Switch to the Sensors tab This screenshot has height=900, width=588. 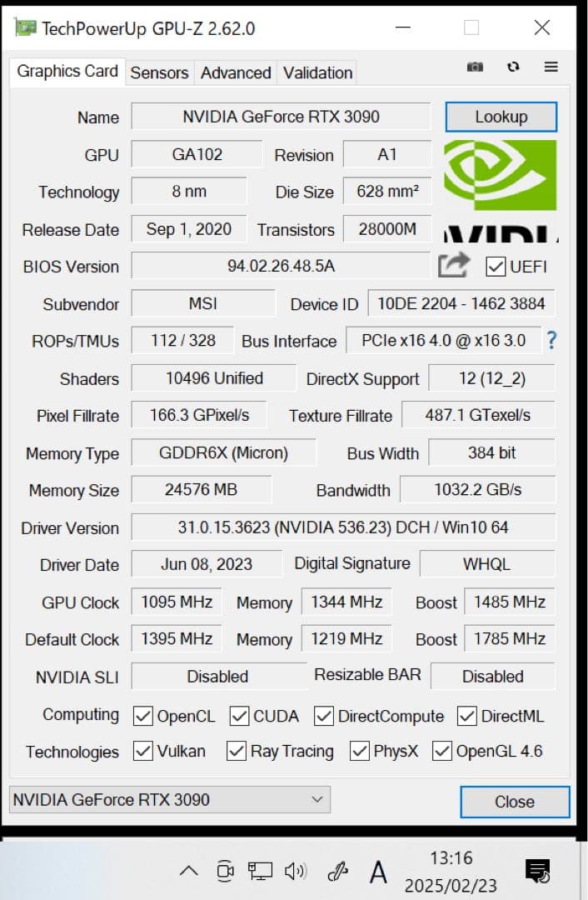[159, 72]
